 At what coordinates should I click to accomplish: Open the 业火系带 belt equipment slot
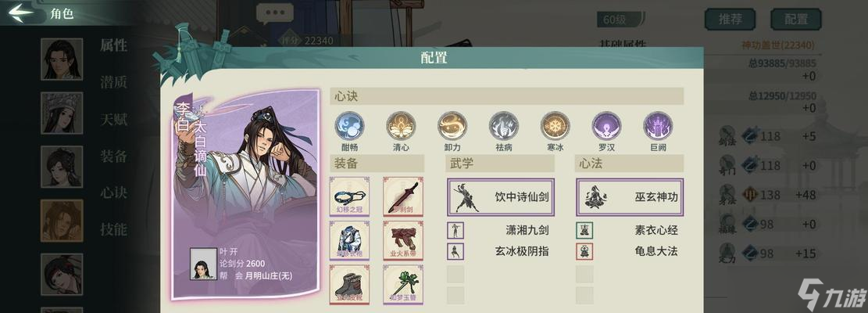[x=403, y=240]
